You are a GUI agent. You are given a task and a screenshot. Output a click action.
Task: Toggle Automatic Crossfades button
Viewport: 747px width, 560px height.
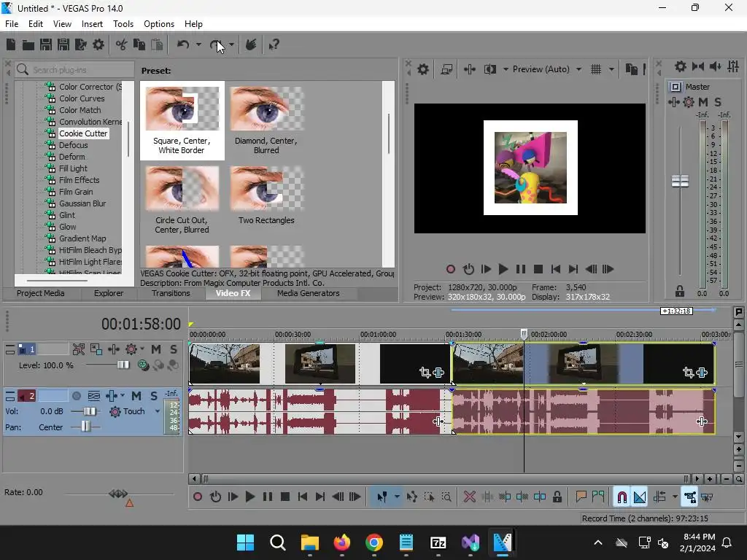point(640,497)
